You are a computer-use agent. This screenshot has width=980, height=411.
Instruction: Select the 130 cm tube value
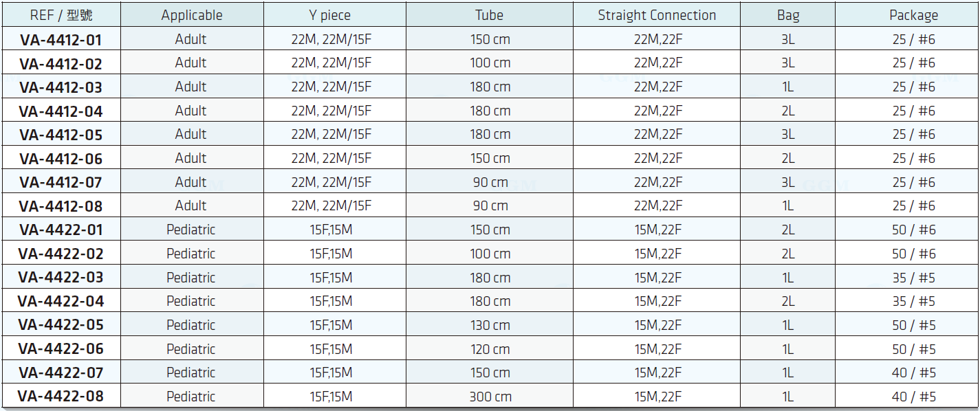[x=490, y=325]
